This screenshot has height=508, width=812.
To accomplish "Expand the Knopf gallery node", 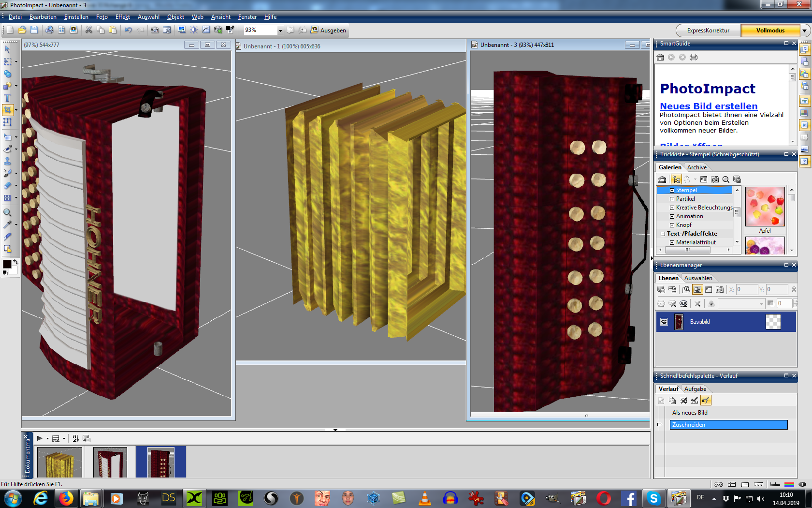I will (x=672, y=225).
